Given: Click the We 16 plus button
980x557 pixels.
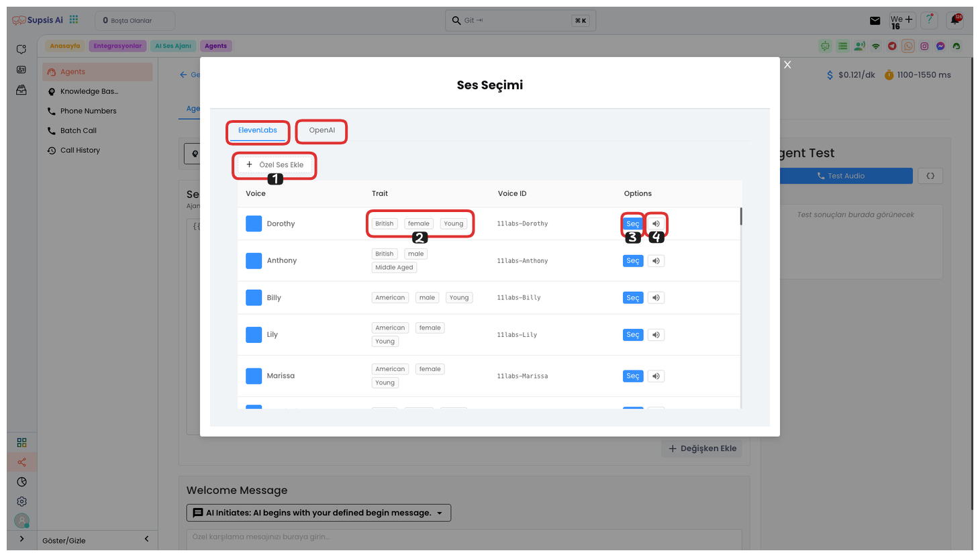Looking at the screenshot, I should click(901, 21).
